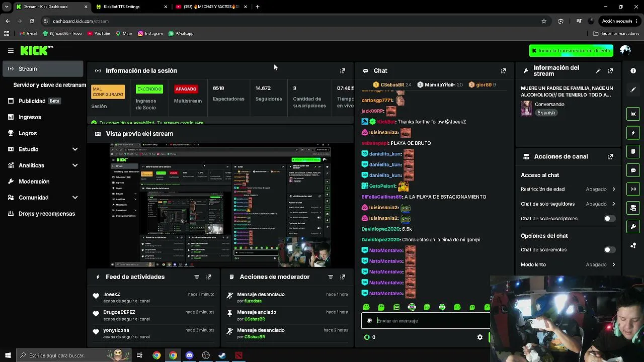Open Todos los marcadores folder

point(616,34)
